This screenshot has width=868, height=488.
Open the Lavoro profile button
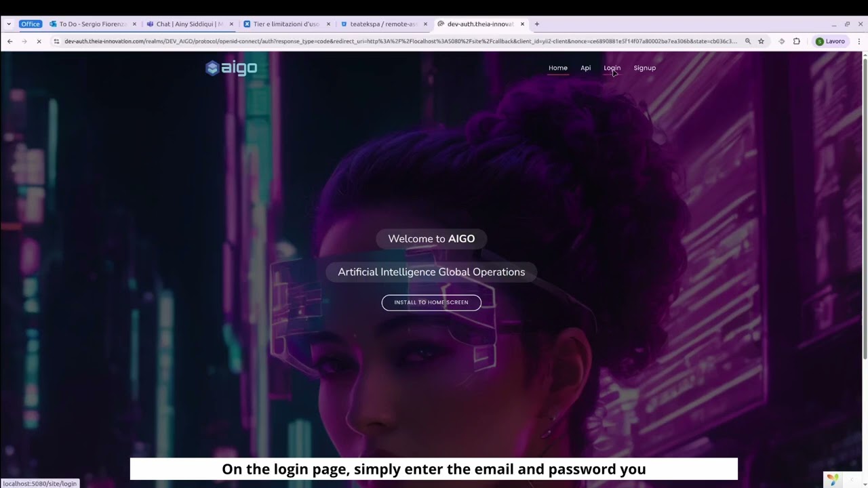click(831, 41)
